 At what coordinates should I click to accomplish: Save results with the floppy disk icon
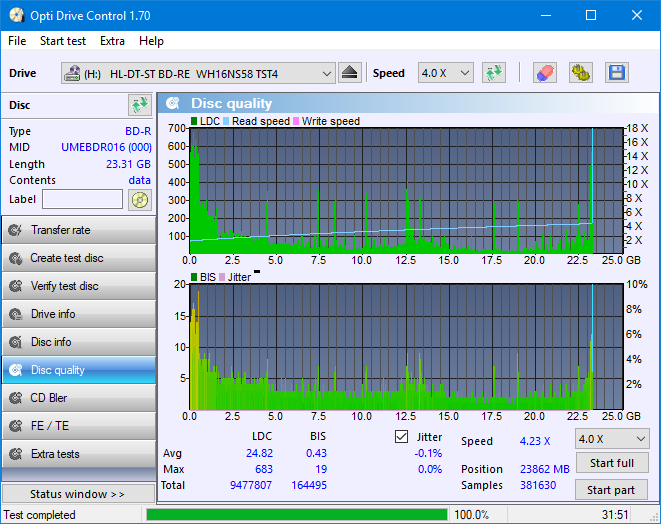click(617, 73)
